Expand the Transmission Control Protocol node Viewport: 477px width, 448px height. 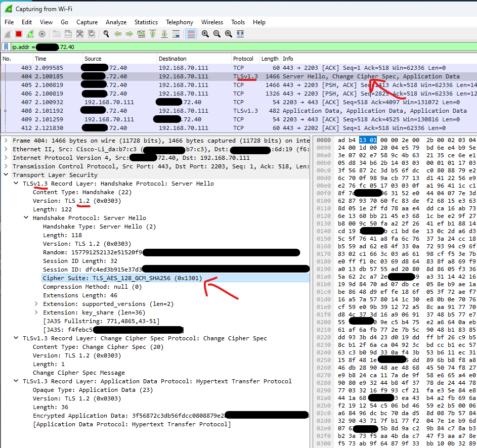click(6, 166)
